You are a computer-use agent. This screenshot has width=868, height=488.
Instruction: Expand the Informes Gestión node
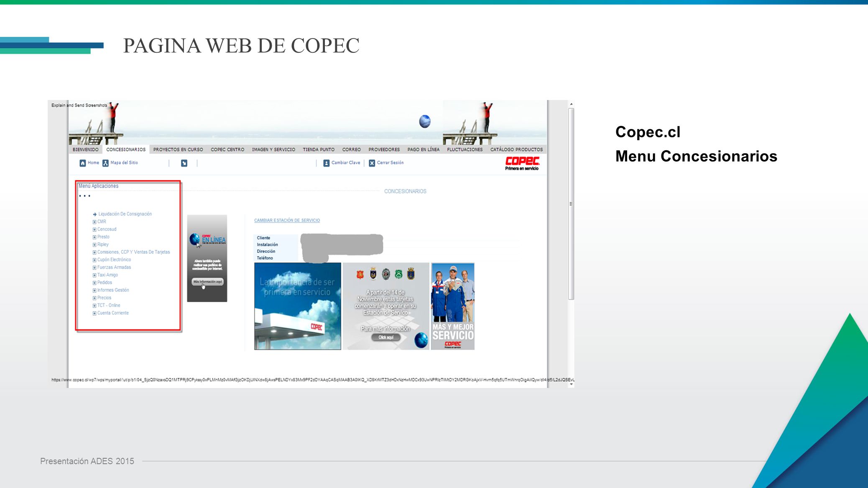pyautogui.click(x=94, y=290)
